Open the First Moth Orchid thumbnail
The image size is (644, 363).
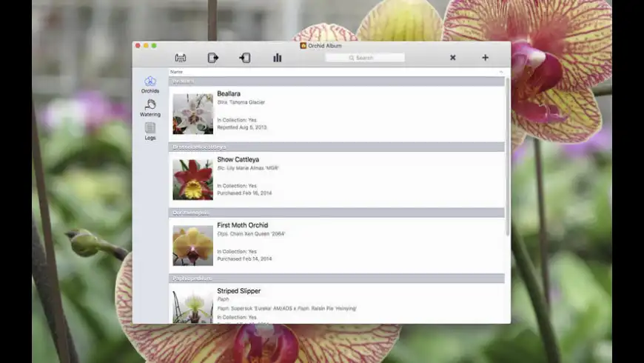click(193, 245)
